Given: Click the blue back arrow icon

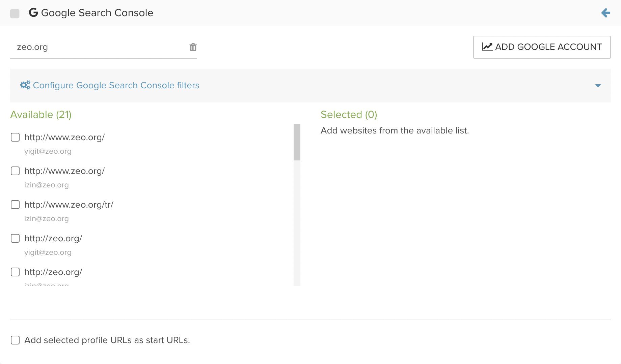Looking at the screenshot, I should 606,13.
